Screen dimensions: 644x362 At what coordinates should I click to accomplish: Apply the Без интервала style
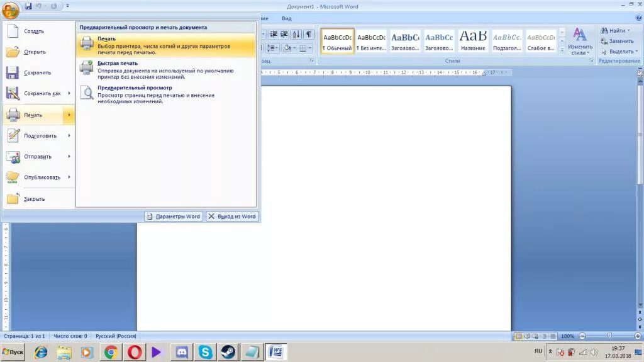[x=371, y=41]
